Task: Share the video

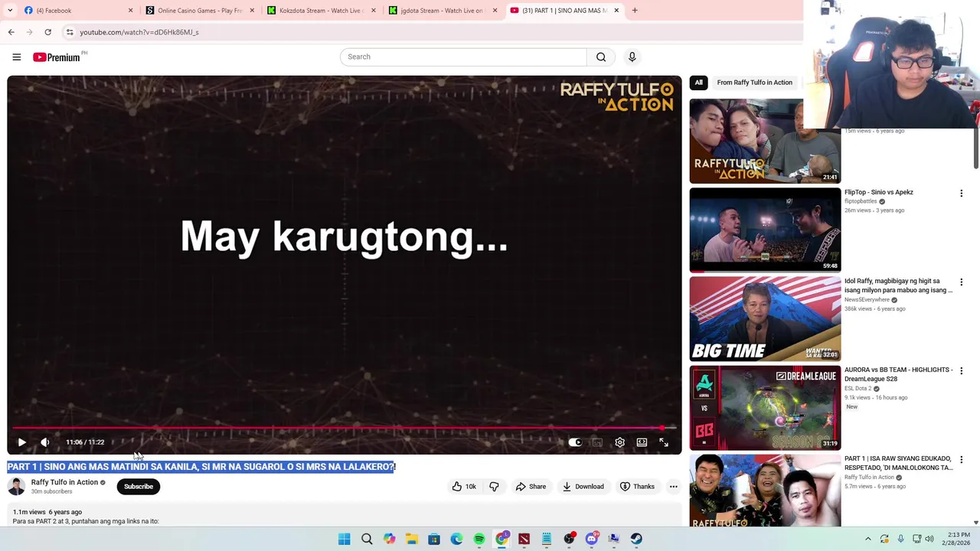Action: pos(531,487)
